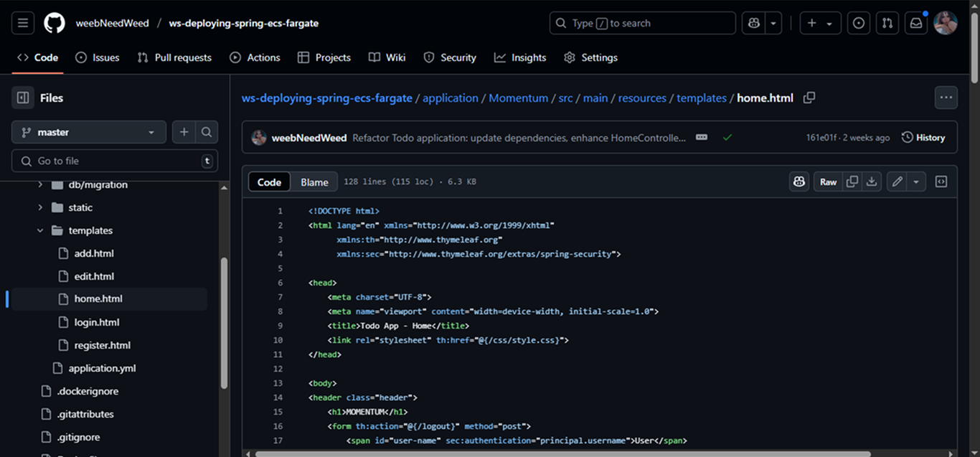Screen dimensions: 980x457
Task: Open the Copilot chat icon in header
Action: (x=754, y=23)
